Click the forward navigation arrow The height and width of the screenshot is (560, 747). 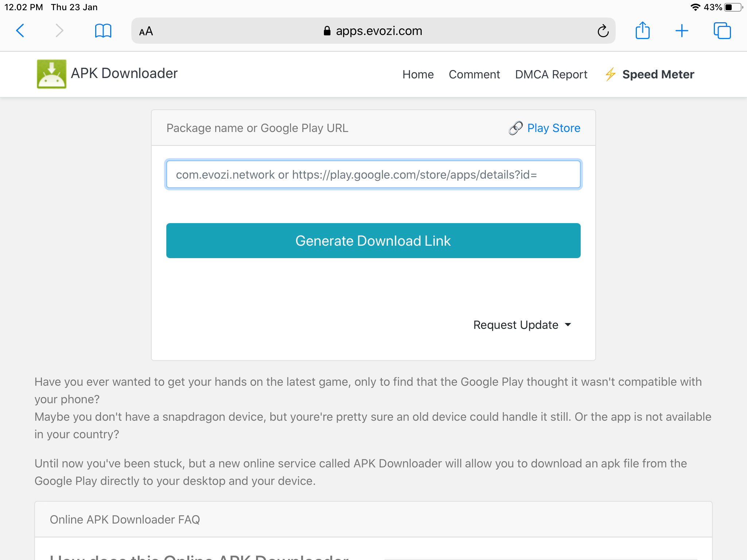click(x=58, y=31)
